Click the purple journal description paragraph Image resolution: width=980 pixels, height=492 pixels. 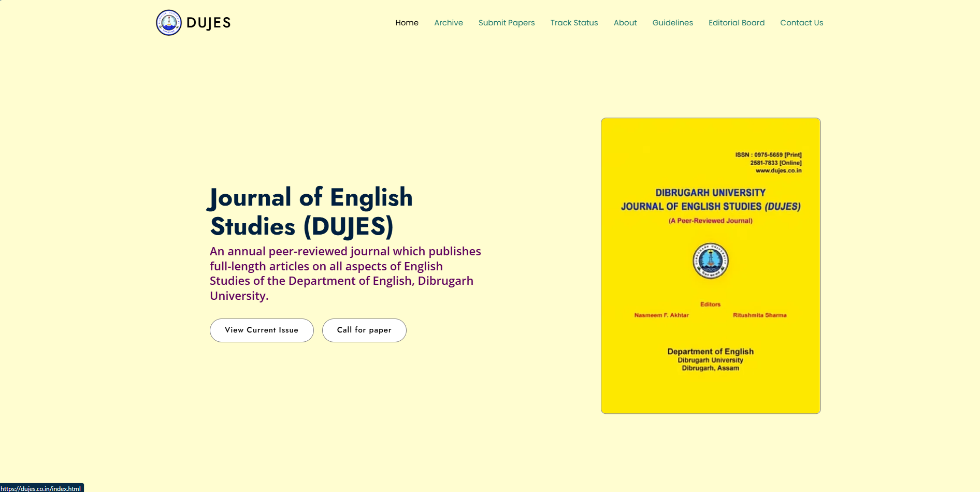(345, 273)
